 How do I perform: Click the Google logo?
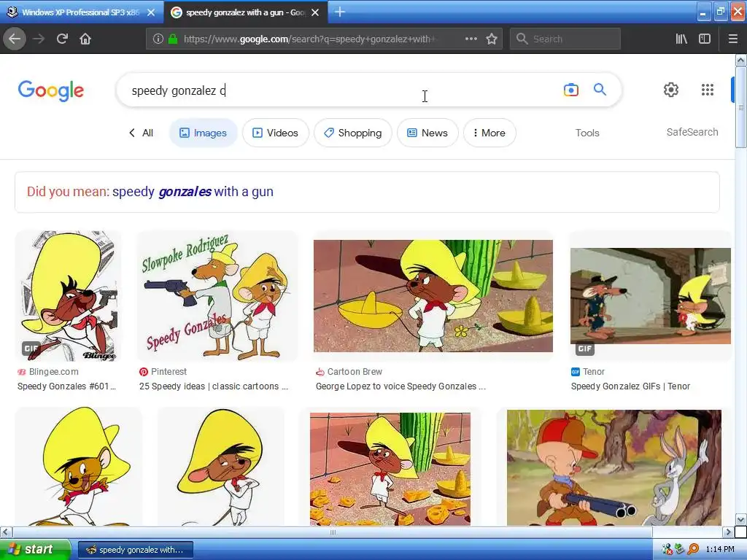coord(51,90)
